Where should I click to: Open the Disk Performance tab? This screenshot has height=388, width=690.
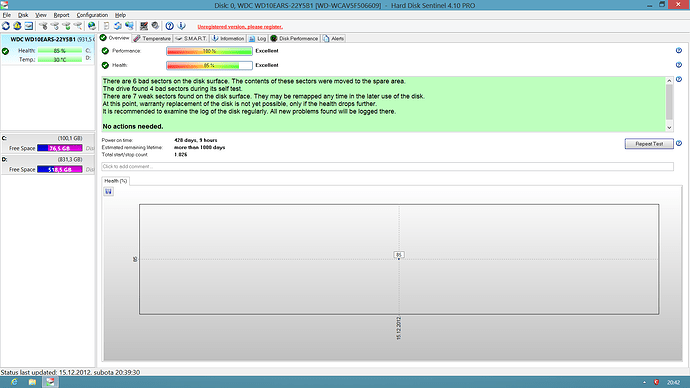[x=294, y=39]
